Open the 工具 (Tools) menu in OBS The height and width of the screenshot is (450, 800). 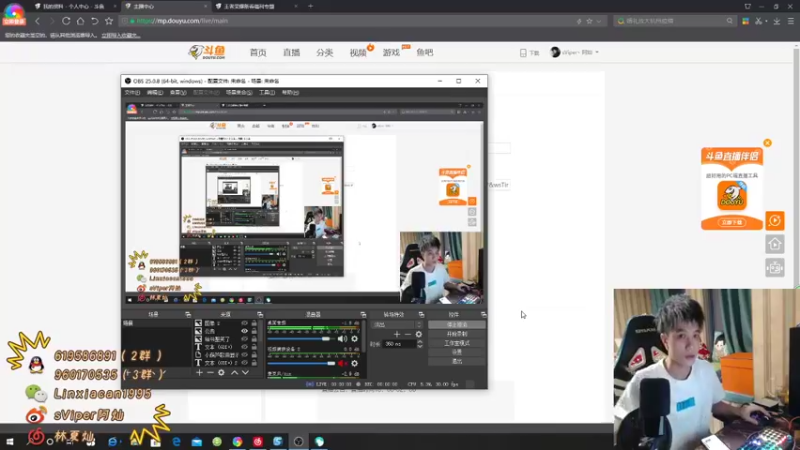tap(267, 92)
